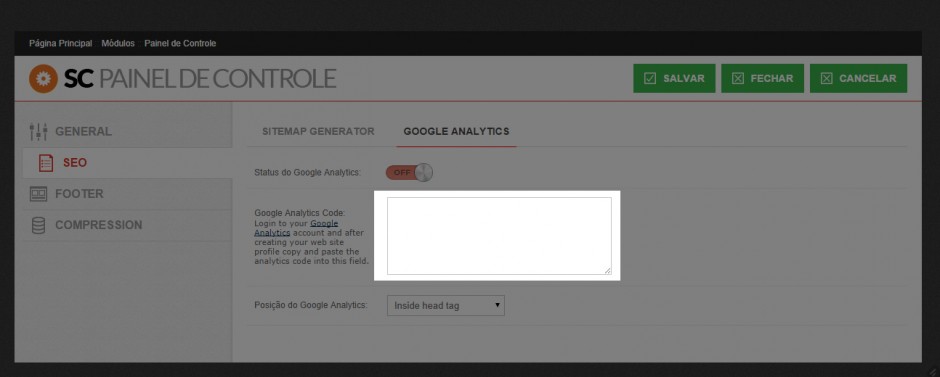The width and height of the screenshot is (940, 377).
Task: Click the Salvar button
Action: [x=674, y=79]
